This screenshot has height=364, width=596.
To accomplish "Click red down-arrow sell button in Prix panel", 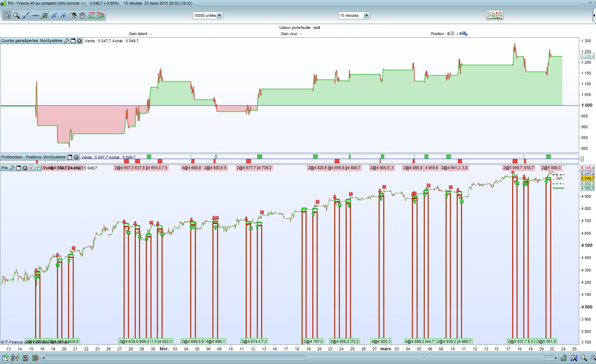I will point(31,168).
